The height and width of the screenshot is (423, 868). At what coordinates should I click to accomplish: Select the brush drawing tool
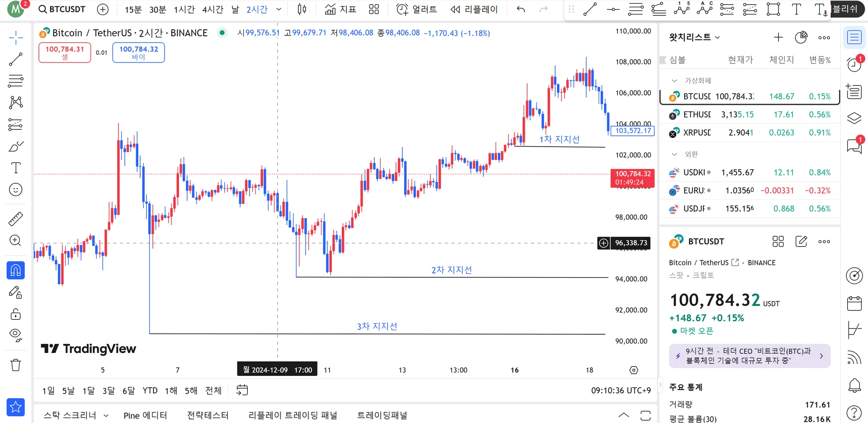[x=16, y=146]
